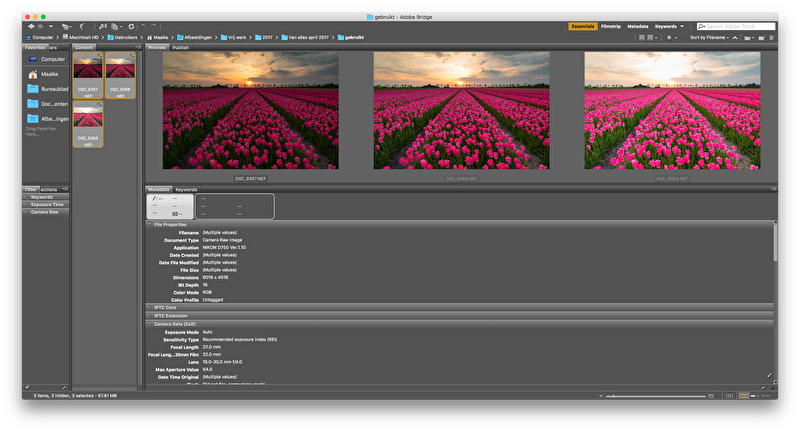
Task: Create a new folder
Action: (761, 38)
